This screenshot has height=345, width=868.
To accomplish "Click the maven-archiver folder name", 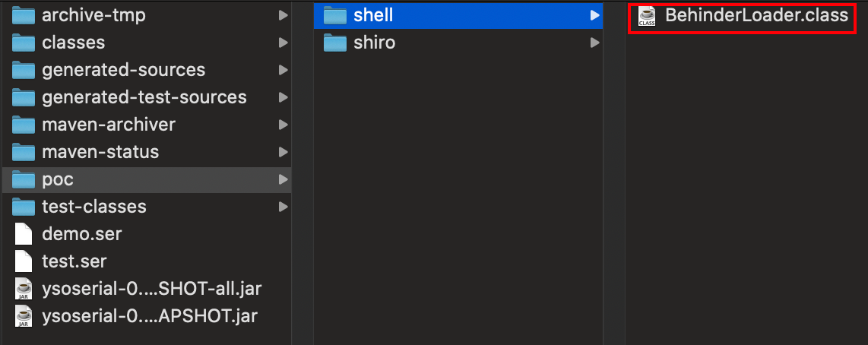I will (109, 125).
